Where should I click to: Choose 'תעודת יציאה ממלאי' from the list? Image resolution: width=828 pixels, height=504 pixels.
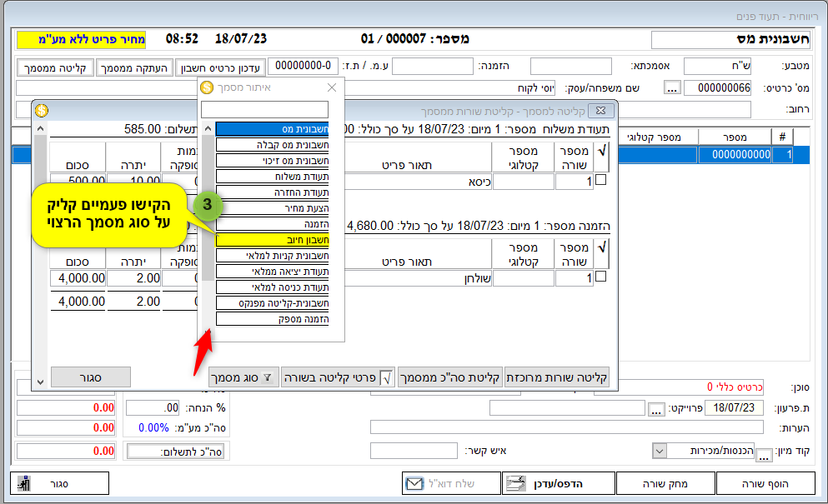[272, 272]
